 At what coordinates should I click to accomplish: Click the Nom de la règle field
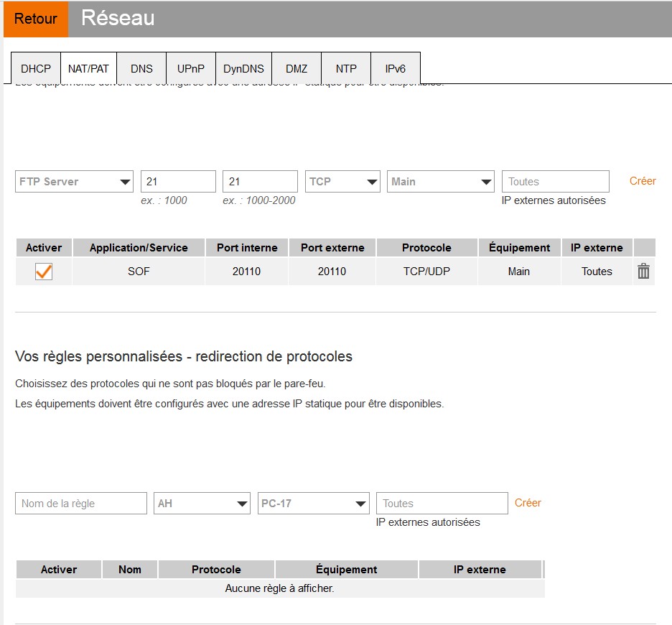coord(80,504)
